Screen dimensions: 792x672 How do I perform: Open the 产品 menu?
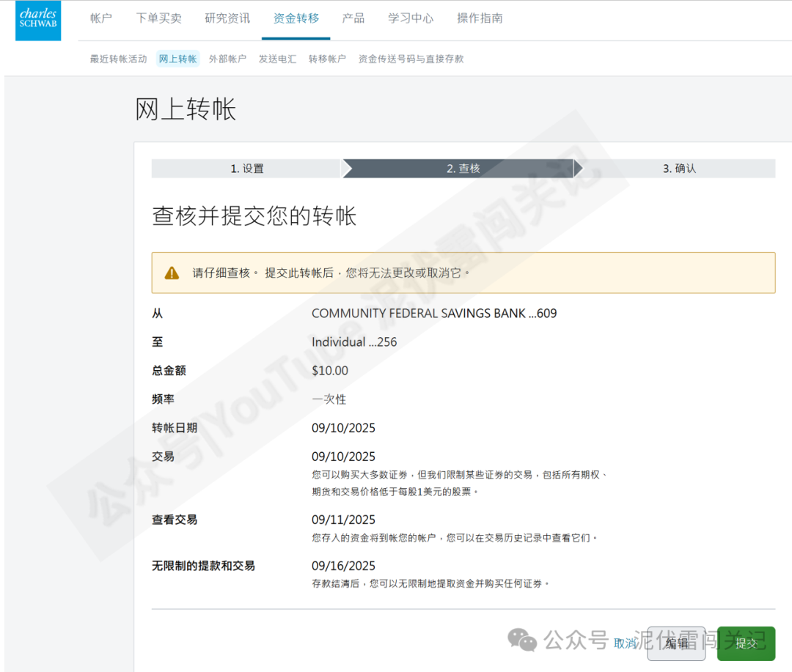point(353,18)
